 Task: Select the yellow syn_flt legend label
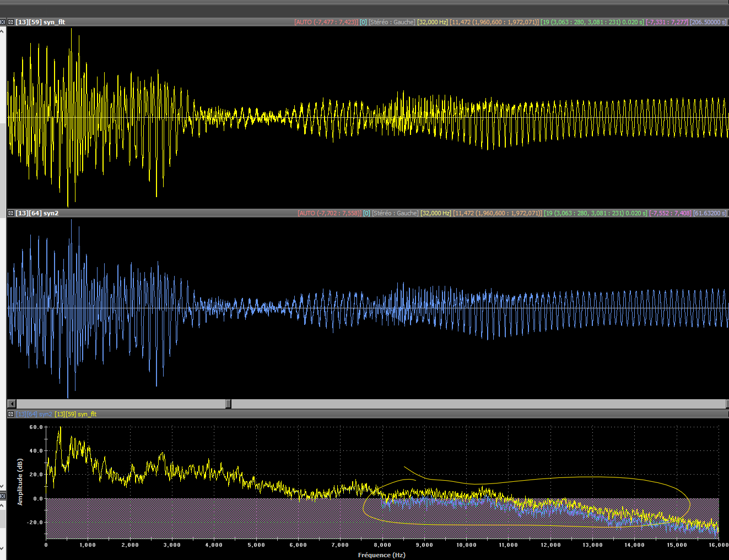(x=75, y=414)
